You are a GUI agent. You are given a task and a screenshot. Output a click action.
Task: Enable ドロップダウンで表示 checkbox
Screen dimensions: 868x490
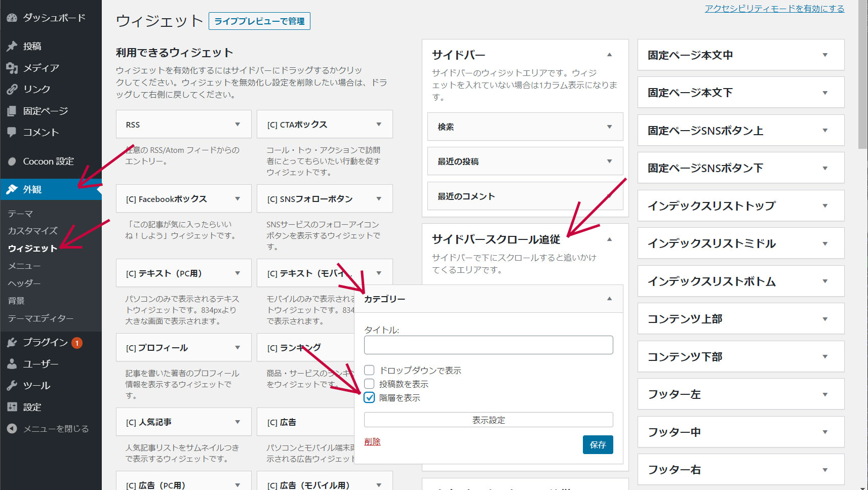pyautogui.click(x=369, y=370)
